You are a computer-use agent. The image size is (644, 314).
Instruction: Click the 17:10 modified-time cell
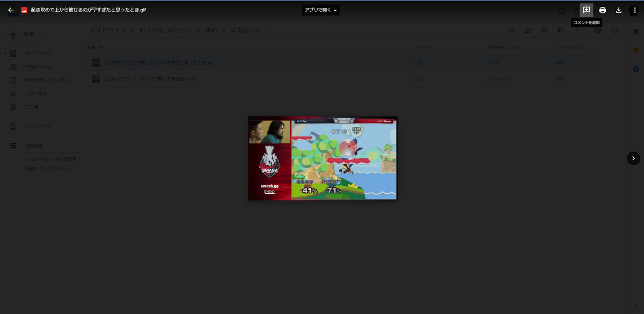coord(492,63)
